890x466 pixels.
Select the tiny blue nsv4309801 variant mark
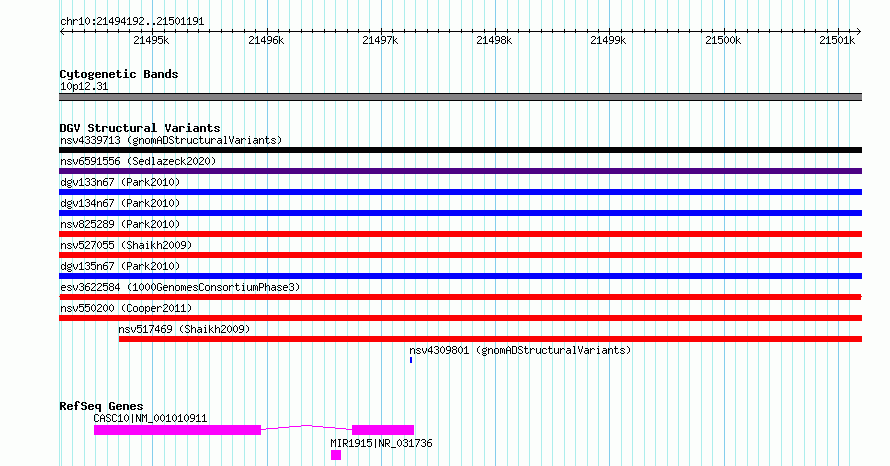coord(411,360)
